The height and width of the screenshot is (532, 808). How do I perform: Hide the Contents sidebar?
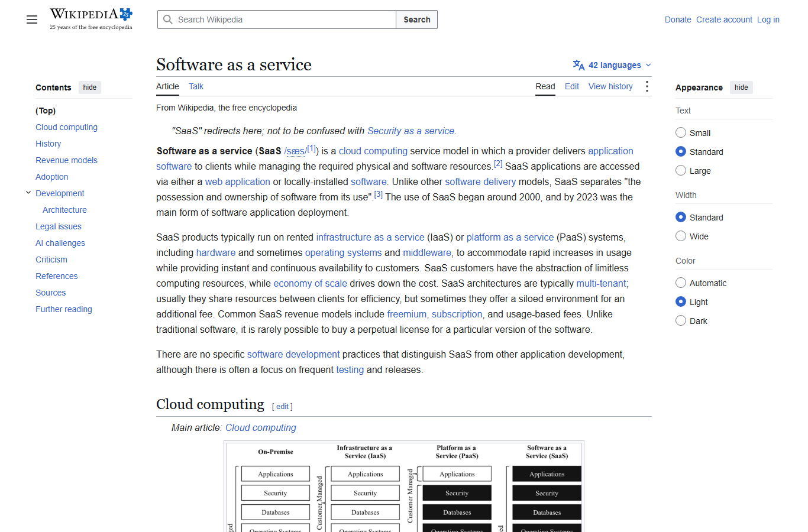90,87
